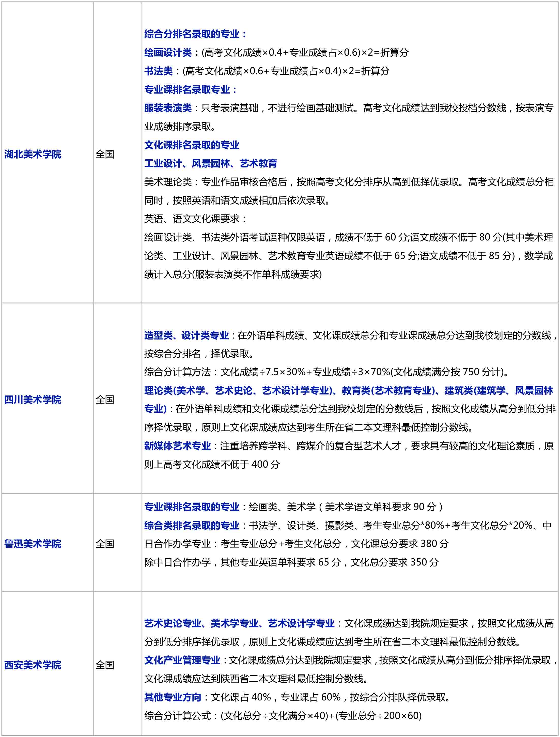Screen dimensions: 560x737
Task: Click the blue label 综合类排名录取的专业
Action: coord(192,525)
